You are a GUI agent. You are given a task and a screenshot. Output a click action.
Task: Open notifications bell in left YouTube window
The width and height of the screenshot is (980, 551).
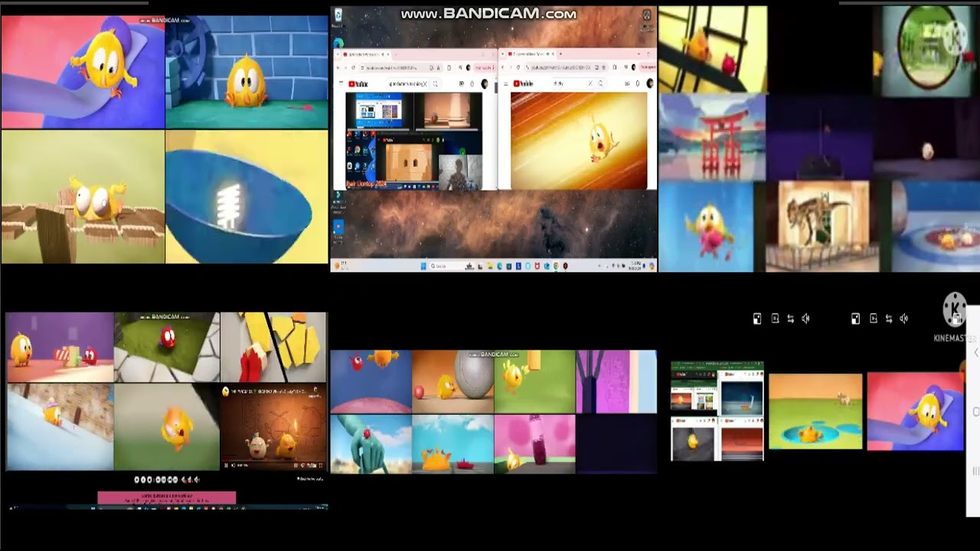pos(472,83)
